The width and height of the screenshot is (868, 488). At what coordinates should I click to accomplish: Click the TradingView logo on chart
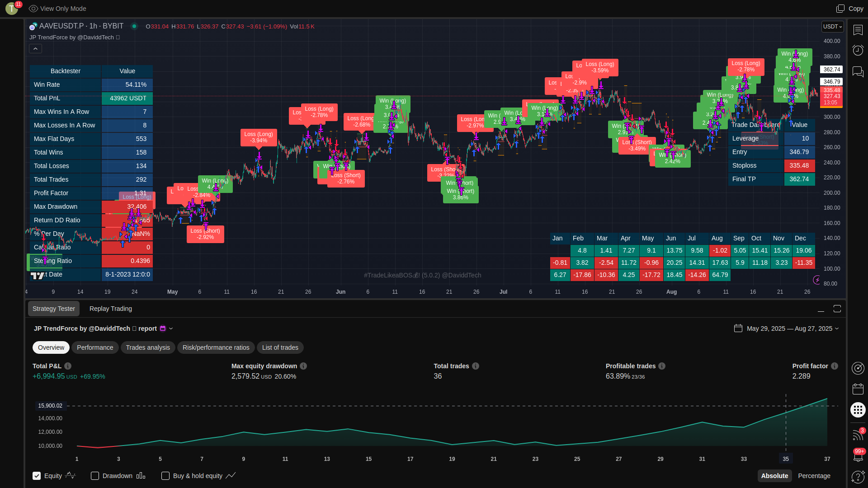pos(38,275)
